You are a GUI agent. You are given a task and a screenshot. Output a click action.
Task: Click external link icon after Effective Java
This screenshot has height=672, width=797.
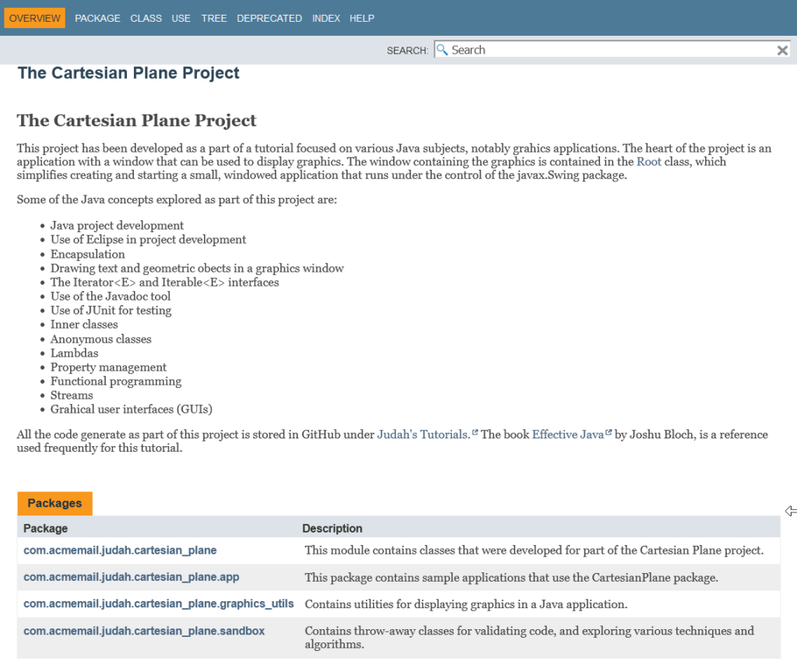pos(609,433)
